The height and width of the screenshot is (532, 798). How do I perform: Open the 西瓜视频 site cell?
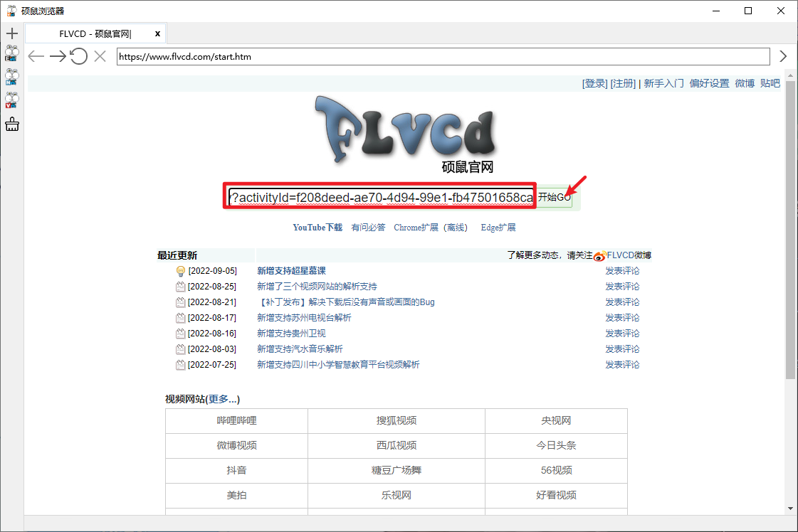[x=397, y=445]
